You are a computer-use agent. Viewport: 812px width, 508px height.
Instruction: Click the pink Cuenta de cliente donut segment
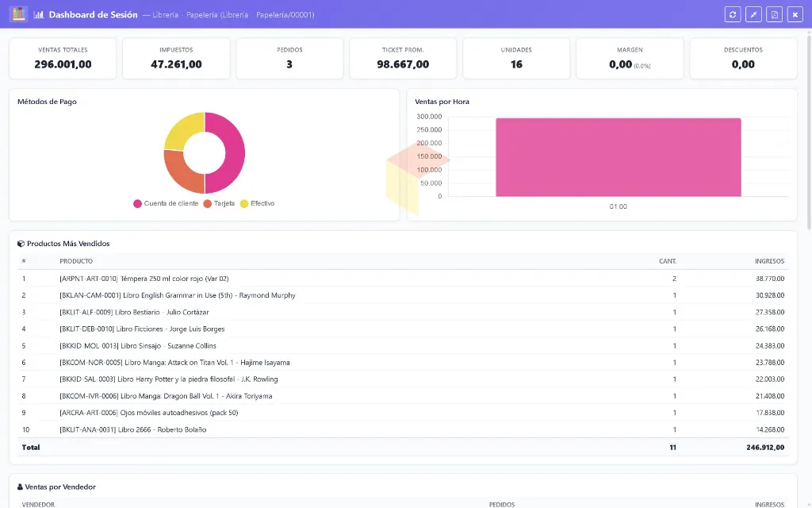pyautogui.click(x=235, y=153)
